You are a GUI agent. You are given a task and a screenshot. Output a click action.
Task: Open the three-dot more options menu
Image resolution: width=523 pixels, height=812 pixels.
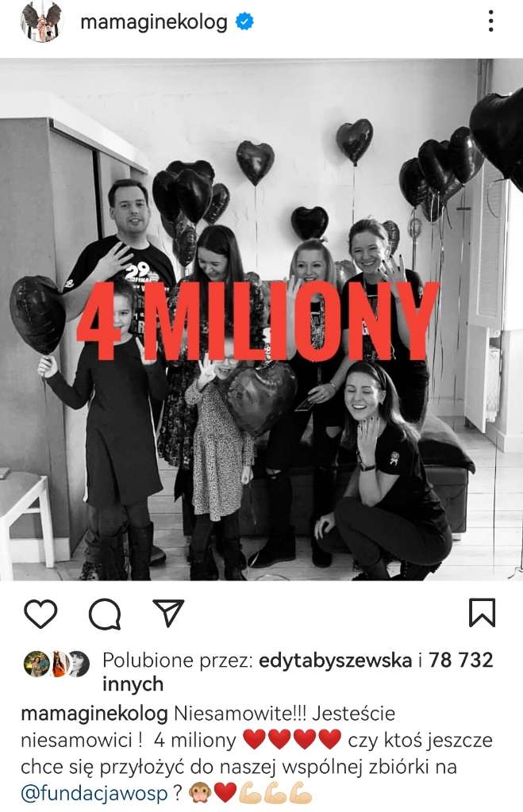[x=490, y=21]
